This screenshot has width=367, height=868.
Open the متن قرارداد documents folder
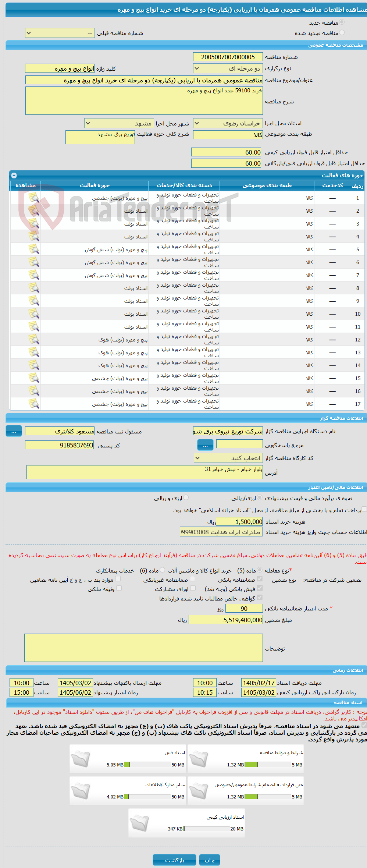coord(199,791)
